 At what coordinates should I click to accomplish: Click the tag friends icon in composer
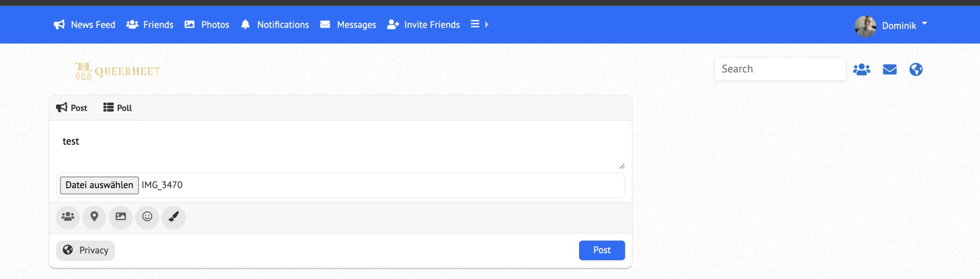68,217
